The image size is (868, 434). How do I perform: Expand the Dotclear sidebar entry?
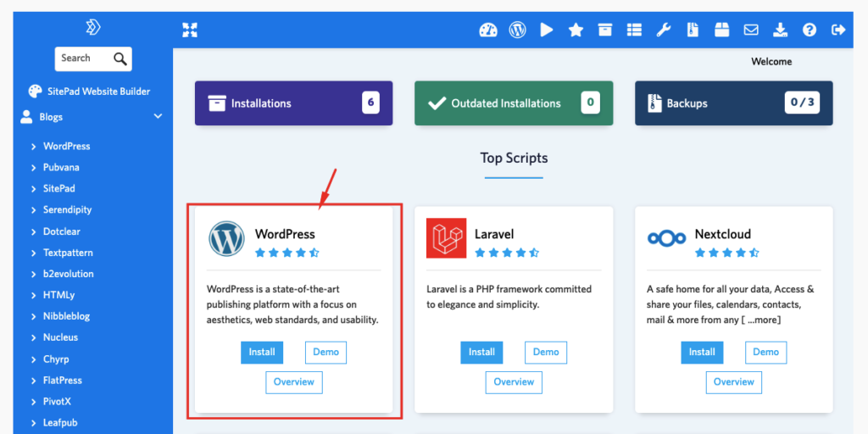(33, 231)
